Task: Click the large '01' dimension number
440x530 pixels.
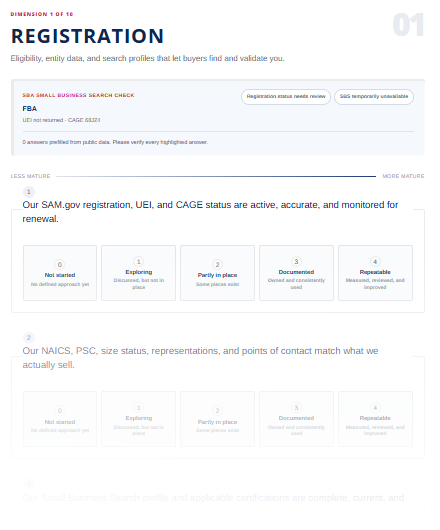Action: pos(408,25)
